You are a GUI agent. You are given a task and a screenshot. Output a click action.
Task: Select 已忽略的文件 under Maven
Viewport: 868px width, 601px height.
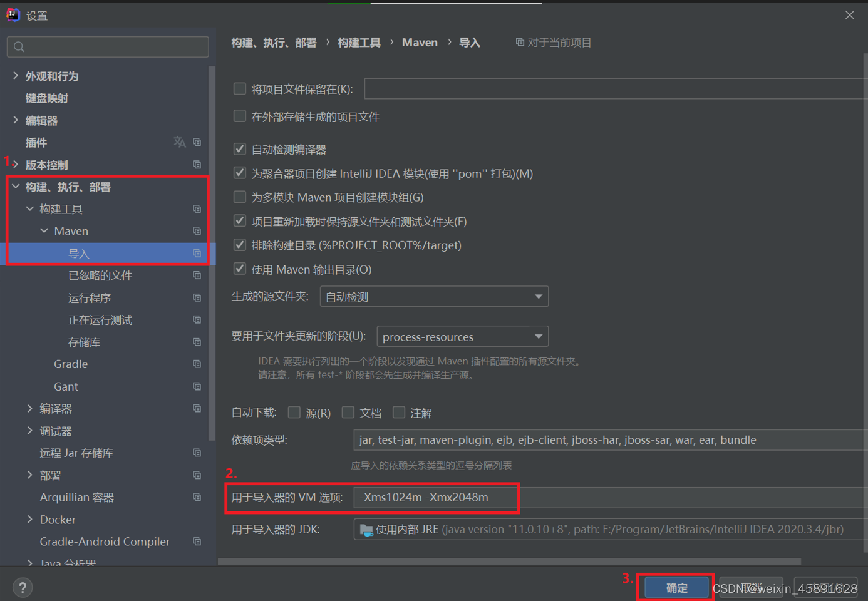pos(100,275)
